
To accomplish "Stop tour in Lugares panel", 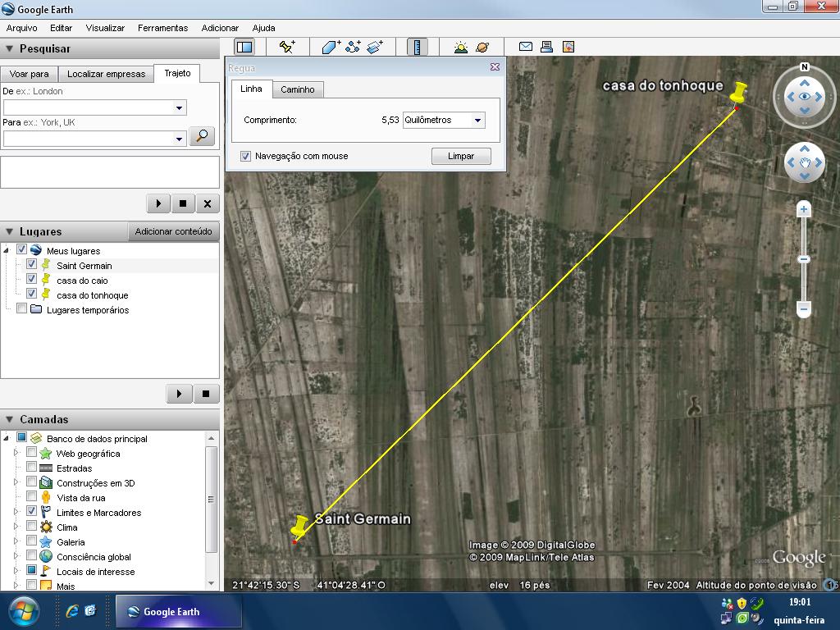I will [x=206, y=394].
